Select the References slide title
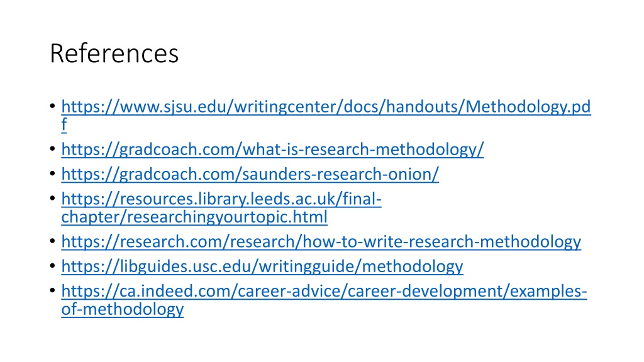 tap(114, 53)
